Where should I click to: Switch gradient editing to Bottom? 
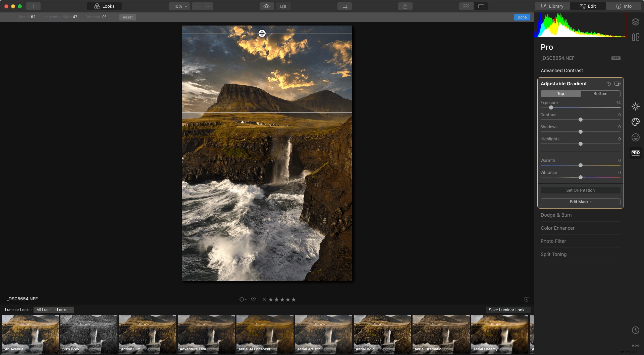[x=600, y=93]
